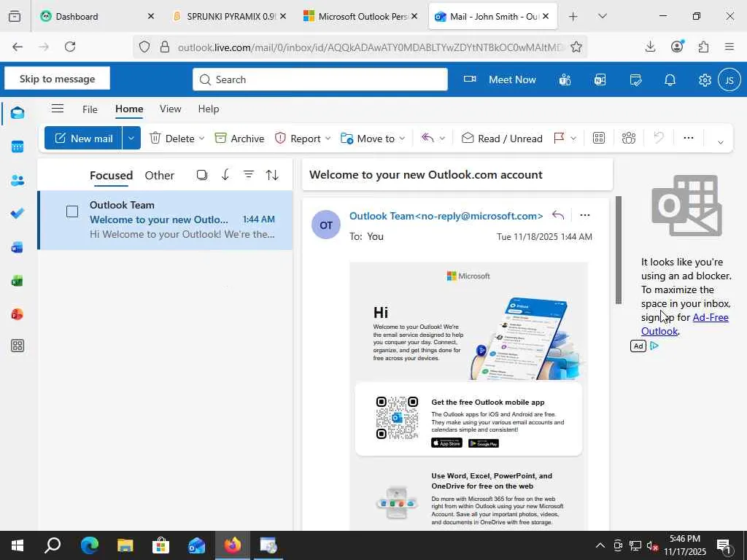747x560 pixels.
Task: Open the Help ribbon tab
Action: (208, 109)
